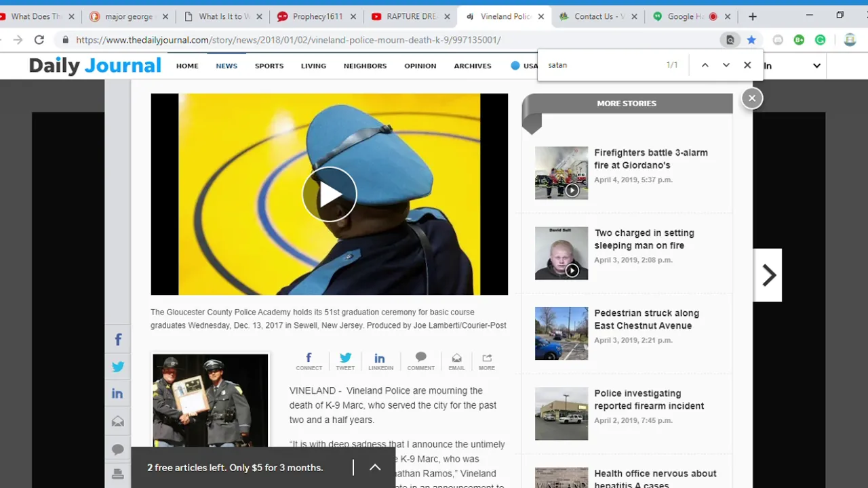Print the article from the left sidebar
Screen dimensions: 868x488
click(x=117, y=474)
